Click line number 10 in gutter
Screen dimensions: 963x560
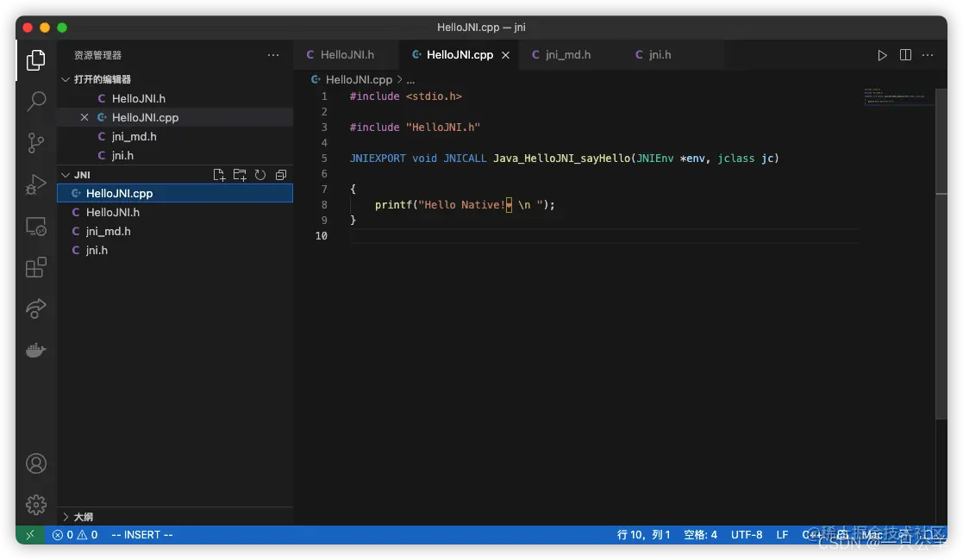pos(322,236)
